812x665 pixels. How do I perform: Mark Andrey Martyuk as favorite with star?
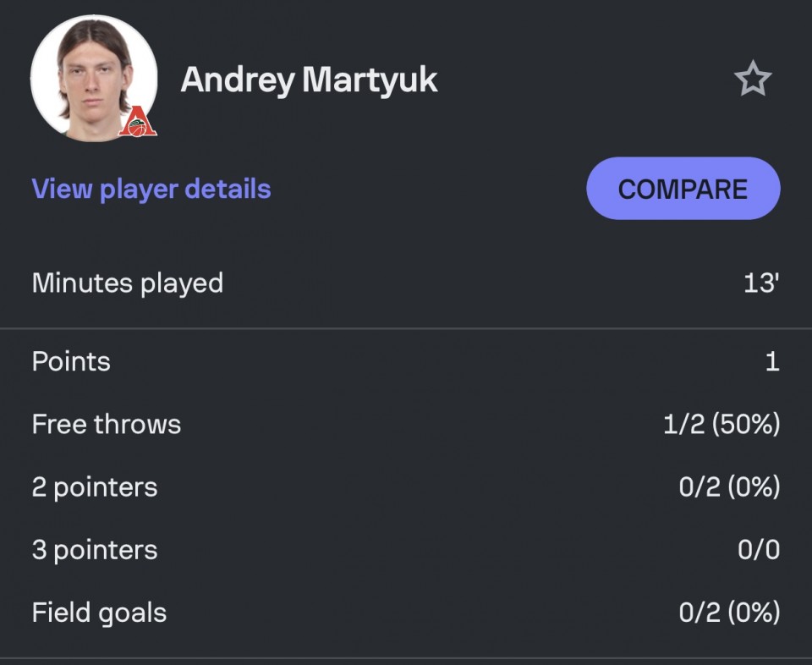(753, 79)
